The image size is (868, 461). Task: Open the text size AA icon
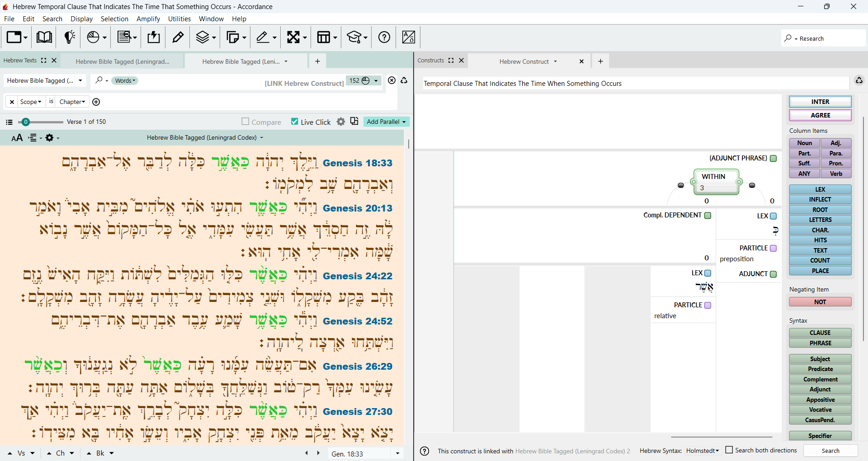[17, 138]
